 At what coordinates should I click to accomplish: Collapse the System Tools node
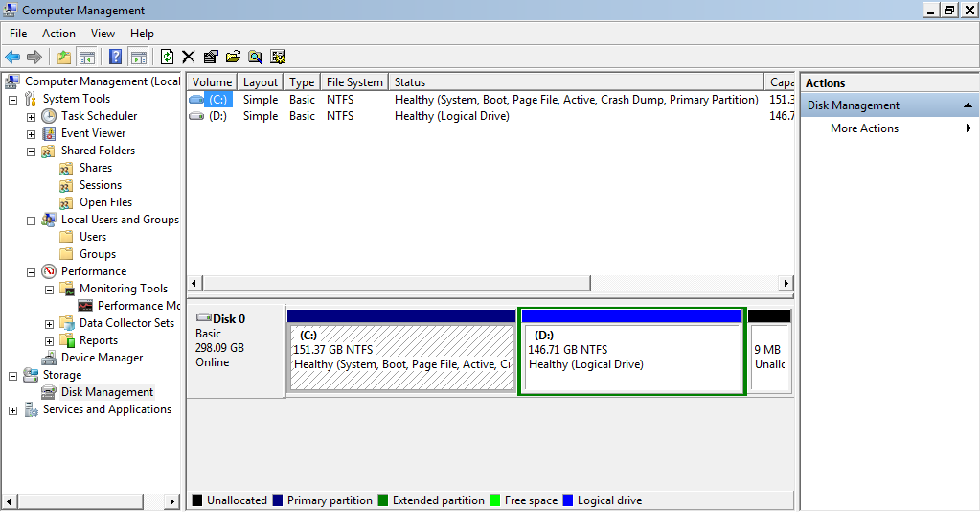pos(12,100)
